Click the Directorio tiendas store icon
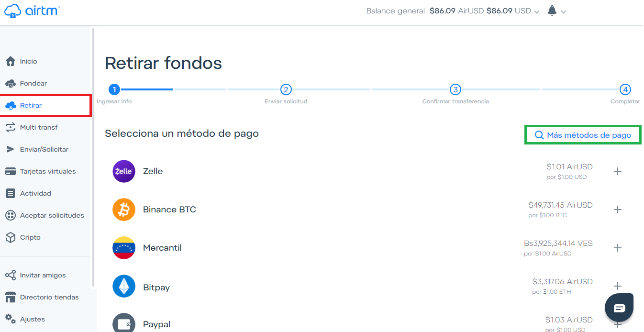This screenshot has height=332, width=644. 11,297
